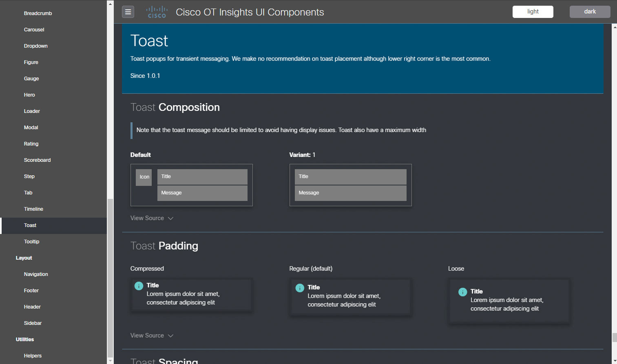Image resolution: width=617 pixels, height=364 pixels.
Task: Open the Tooltip component page
Action: coord(32,242)
